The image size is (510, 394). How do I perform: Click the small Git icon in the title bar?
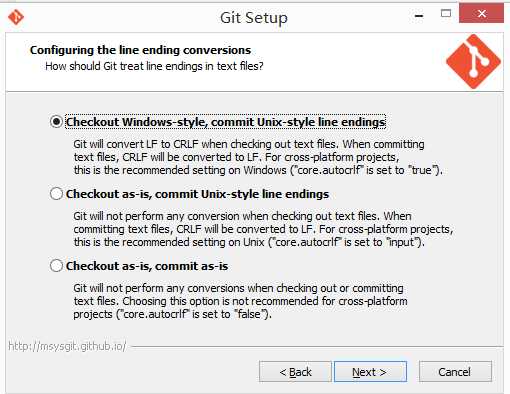[x=16, y=17]
